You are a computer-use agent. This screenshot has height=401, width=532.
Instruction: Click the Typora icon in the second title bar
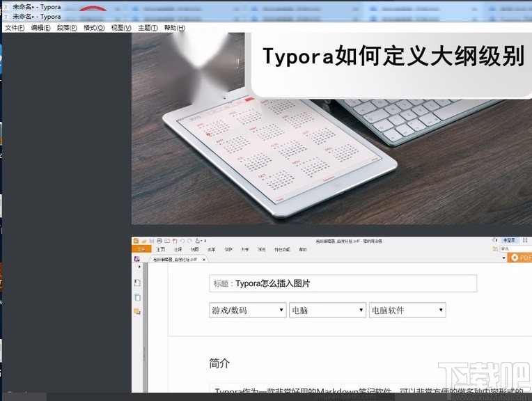click(x=6, y=16)
